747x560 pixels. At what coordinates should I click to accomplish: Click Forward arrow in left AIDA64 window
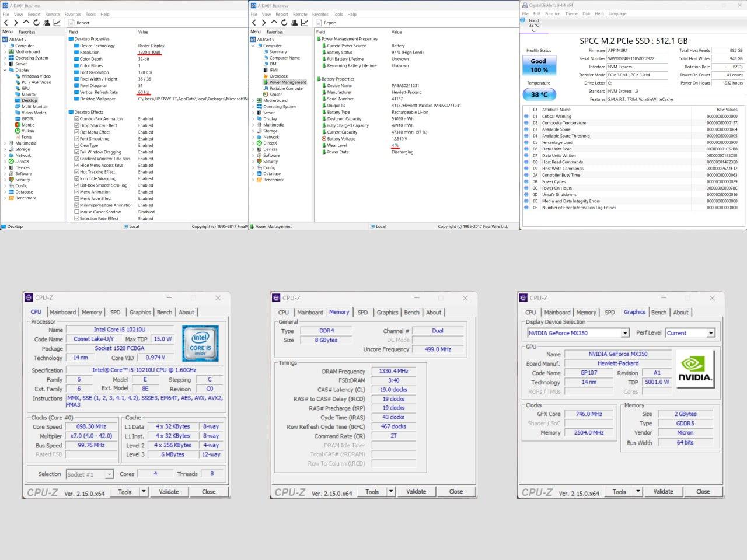tap(16, 23)
